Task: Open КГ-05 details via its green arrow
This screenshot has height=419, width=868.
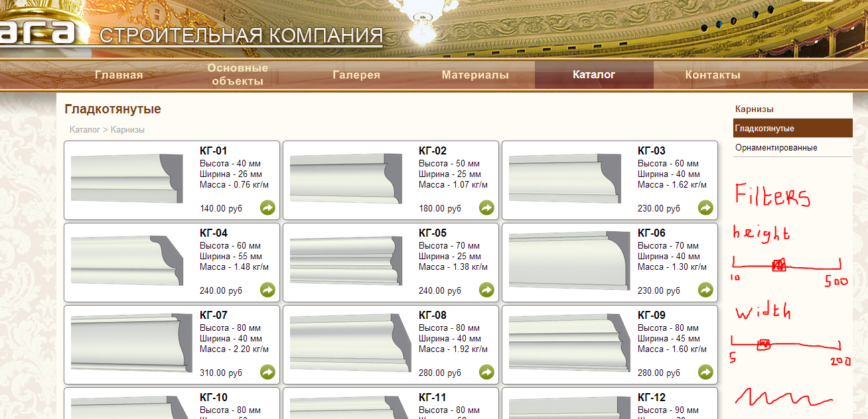Action: point(486,290)
